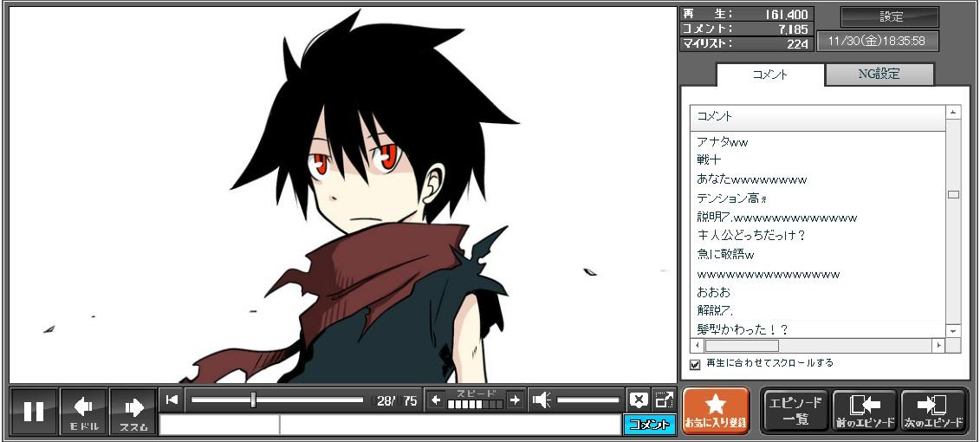Enter fullscreen mode
The height and width of the screenshot is (442, 980).
(664, 400)
